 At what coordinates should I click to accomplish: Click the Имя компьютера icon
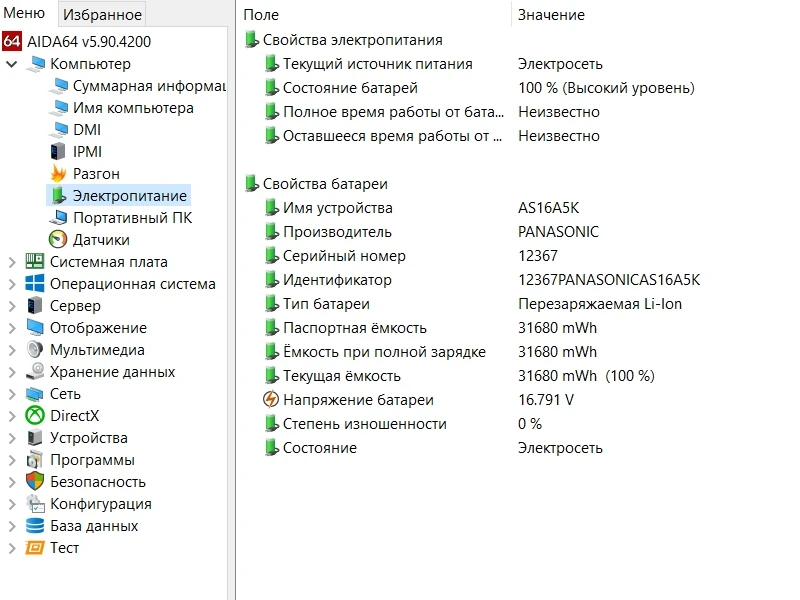(x=59, y=108)
